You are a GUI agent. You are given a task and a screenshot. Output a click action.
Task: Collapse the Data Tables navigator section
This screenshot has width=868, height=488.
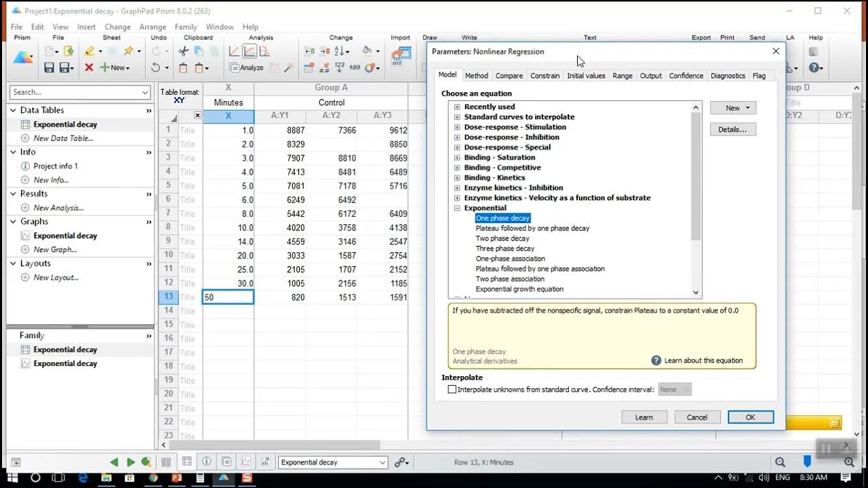(x=14, y=110)
